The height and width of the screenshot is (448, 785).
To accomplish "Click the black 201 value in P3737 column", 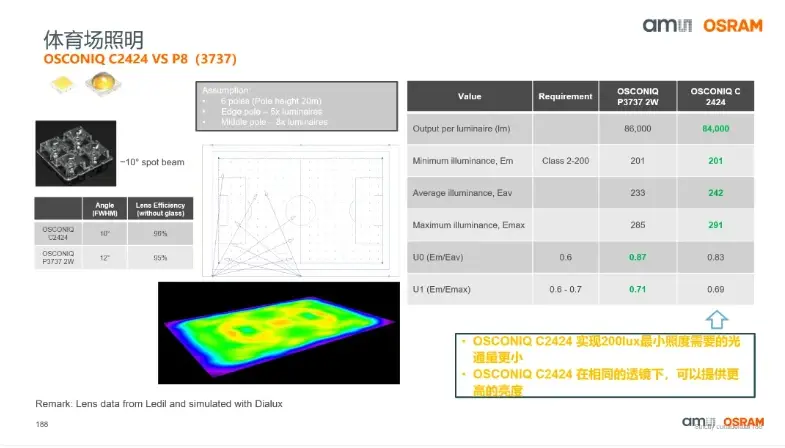I will [x=638, y=161].
